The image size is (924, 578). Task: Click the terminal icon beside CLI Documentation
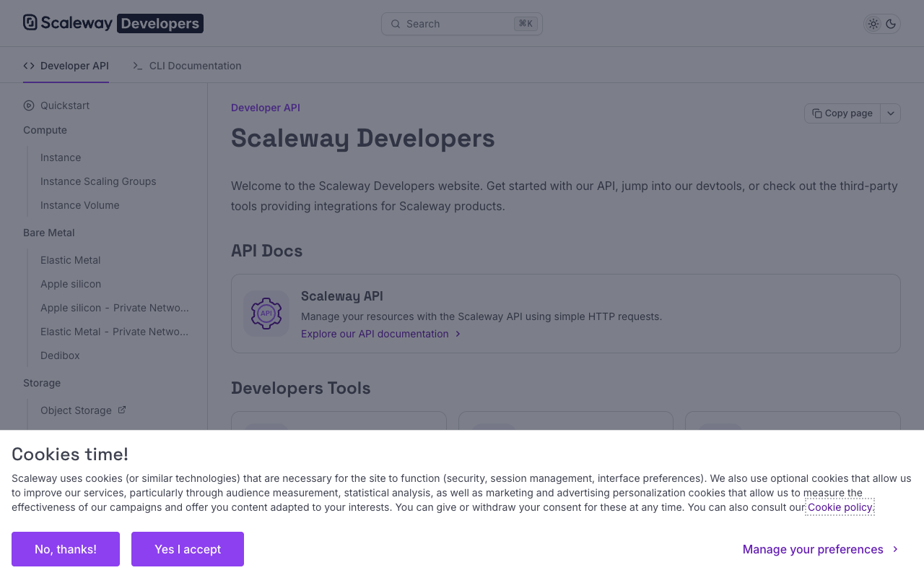[x=138, y=66]
